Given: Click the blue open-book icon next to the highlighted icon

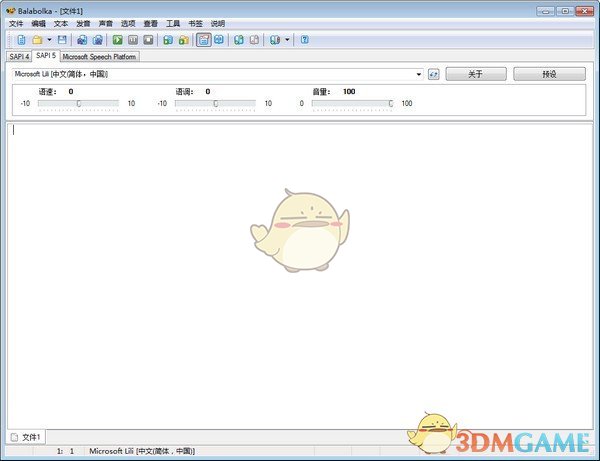Looking at the screenshot, I should click(219, 40).
